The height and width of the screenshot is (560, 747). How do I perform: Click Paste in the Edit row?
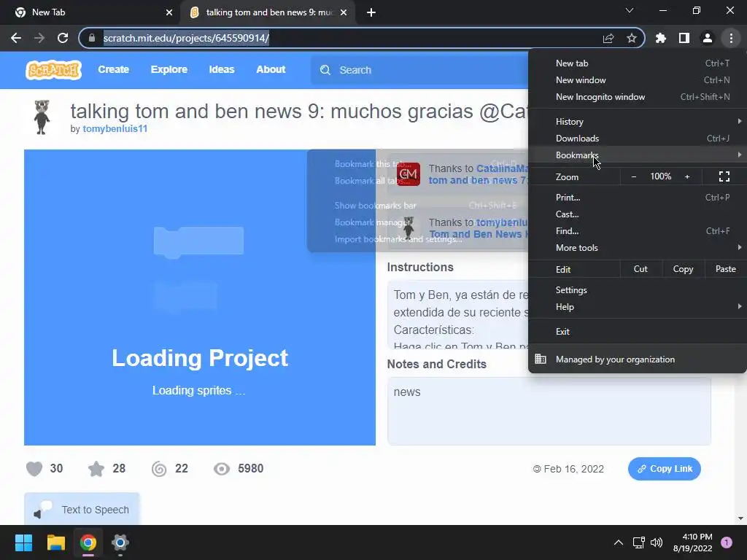726,269
